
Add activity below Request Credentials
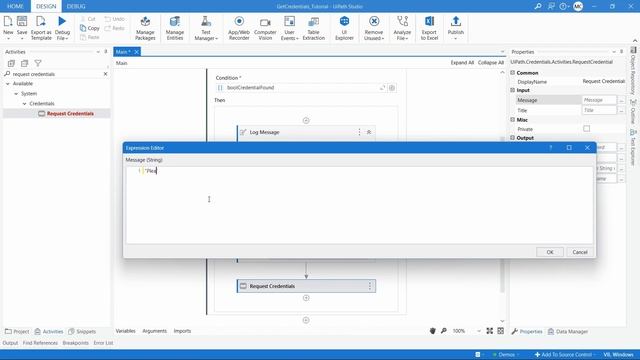coord(306,298)
